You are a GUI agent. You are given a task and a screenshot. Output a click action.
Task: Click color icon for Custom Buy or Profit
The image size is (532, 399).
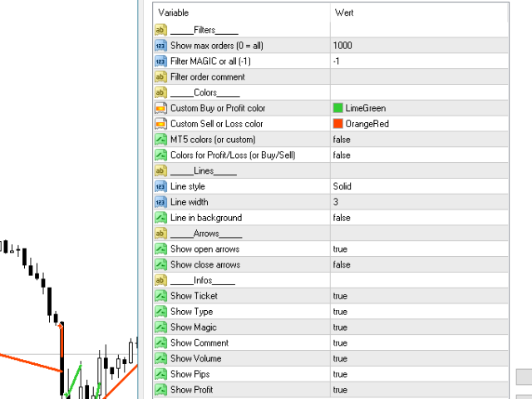point(160,108)
